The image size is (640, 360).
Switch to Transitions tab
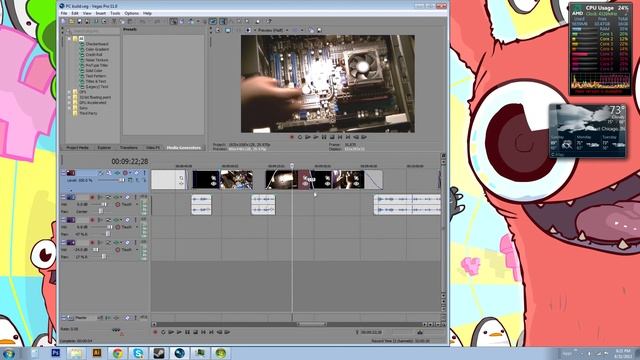click(x=129, y=147)
